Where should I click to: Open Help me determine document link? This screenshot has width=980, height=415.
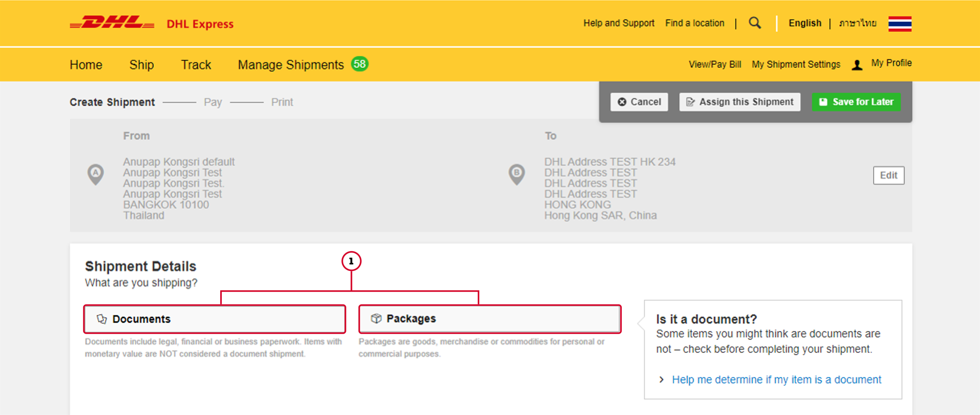tap(776, 379)
